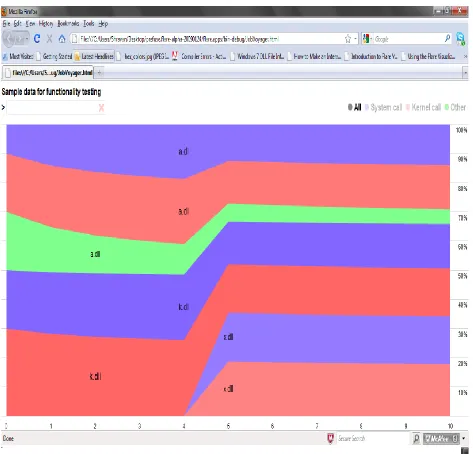Bookmark this page with the star icon
The height and width of the screenshot is (454, 473).
pyautogui.click(x=348, y=39)
